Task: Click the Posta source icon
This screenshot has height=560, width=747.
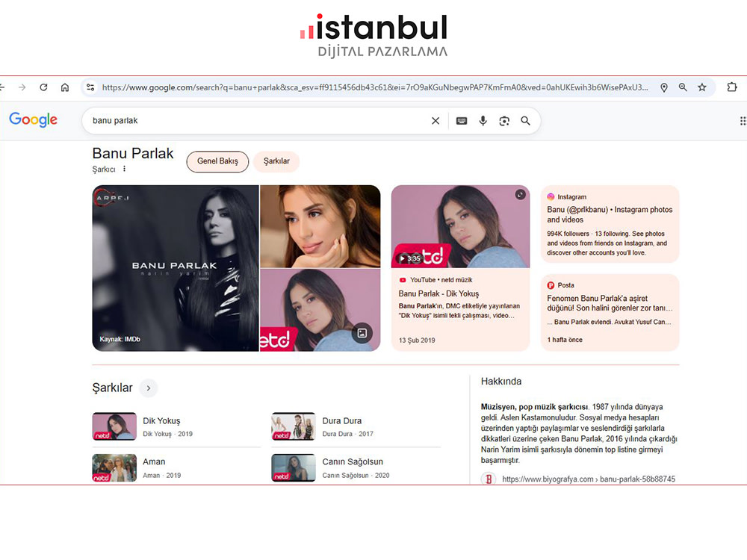Action: pos(551,285)
